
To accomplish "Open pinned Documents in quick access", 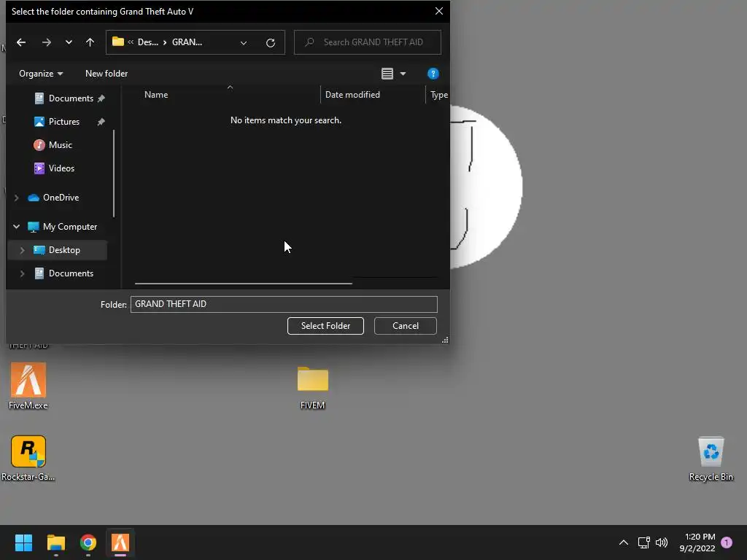I will pos(71,98).
